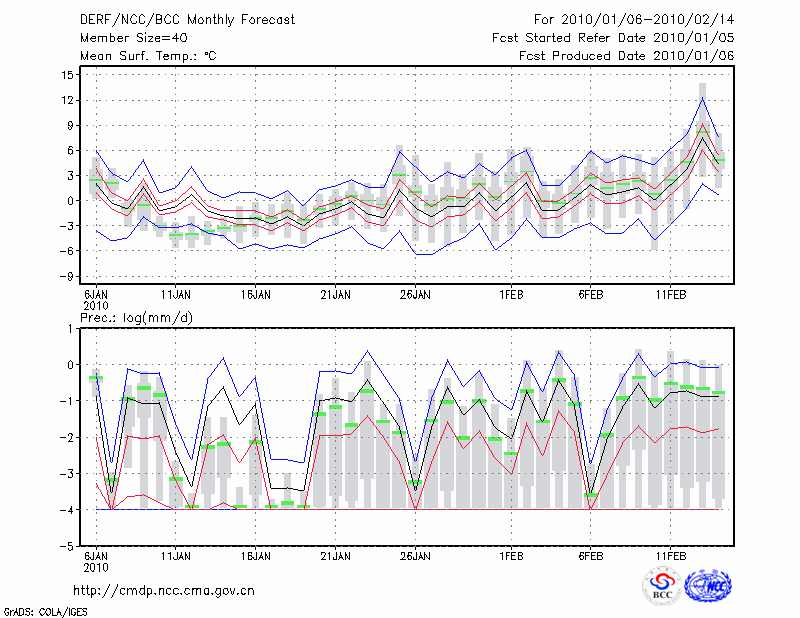Click the blue NCC logo icon
Image resolution: width=800 pixels, height=618 pixels.
tap(708, 587)
